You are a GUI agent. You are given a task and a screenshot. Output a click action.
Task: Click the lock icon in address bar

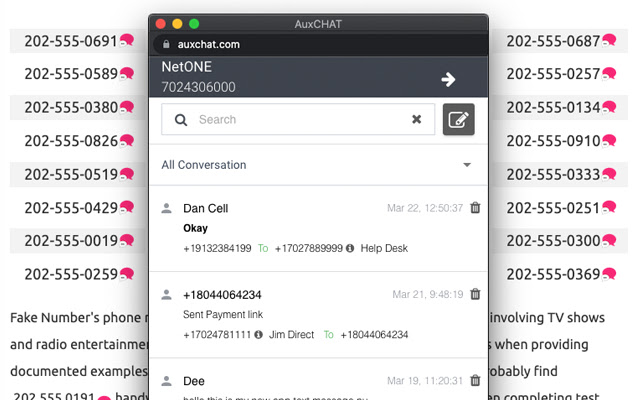pos(166,44)
